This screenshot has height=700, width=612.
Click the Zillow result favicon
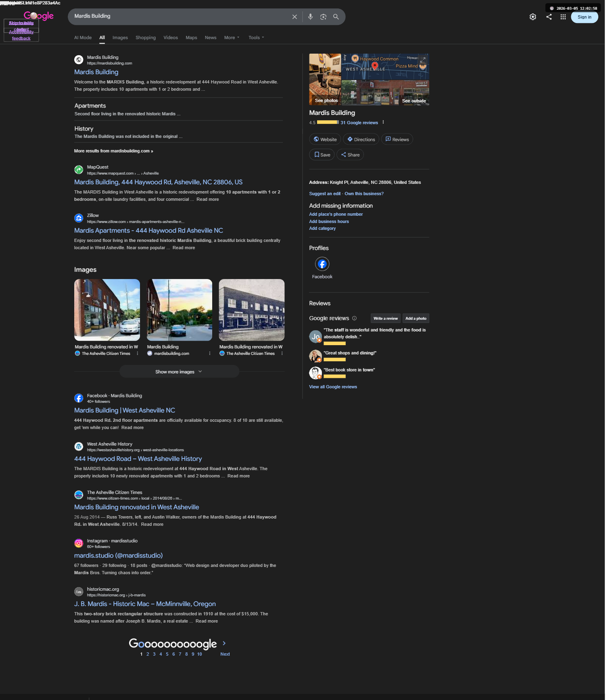point(79,218)
